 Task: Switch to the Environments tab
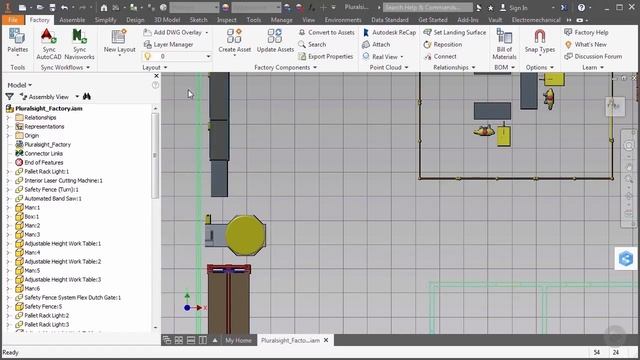[343, 20]
